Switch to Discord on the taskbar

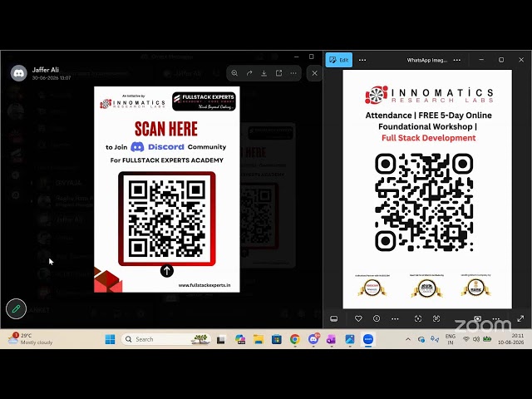coord(313,339)
